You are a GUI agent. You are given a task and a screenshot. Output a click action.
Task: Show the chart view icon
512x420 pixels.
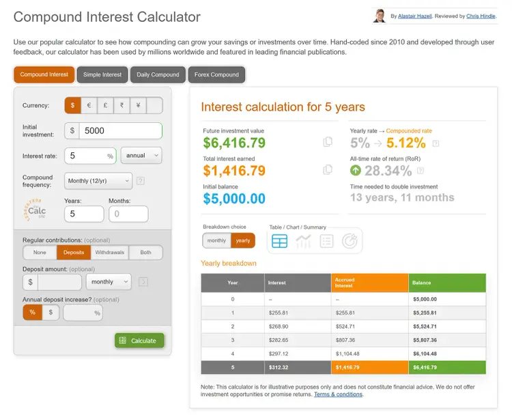pos(303,241)
